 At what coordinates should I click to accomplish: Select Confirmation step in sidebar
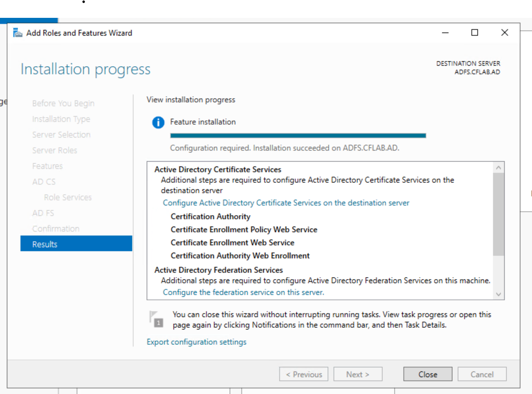(56, 229)
